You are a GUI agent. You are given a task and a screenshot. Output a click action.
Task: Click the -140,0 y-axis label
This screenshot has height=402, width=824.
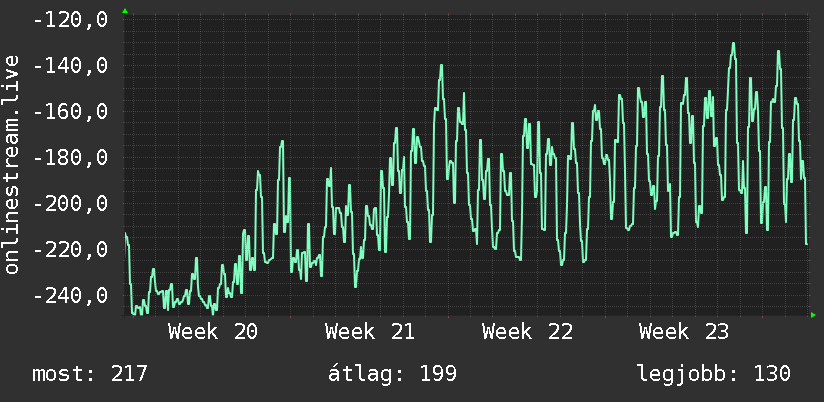pos(70,66)
